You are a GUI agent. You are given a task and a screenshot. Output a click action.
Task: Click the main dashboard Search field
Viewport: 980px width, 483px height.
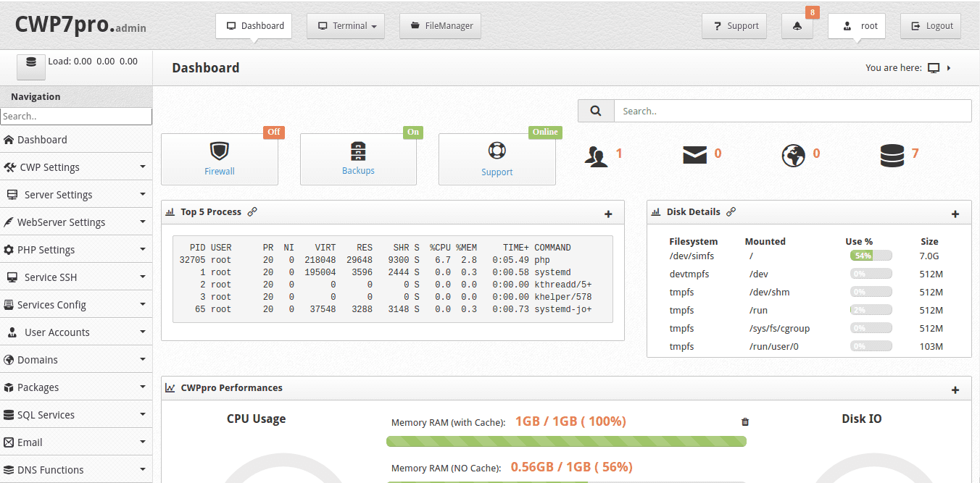pyautogui.click(x=792, y=111)
